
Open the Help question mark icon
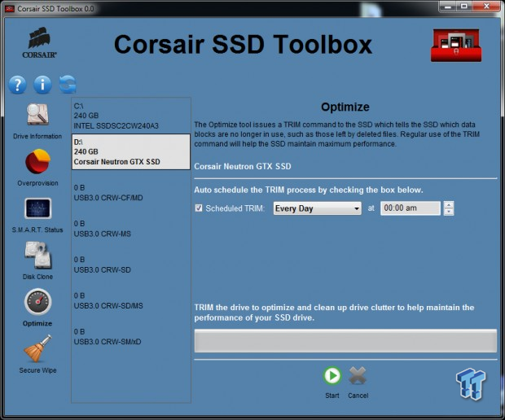(17, 85)
